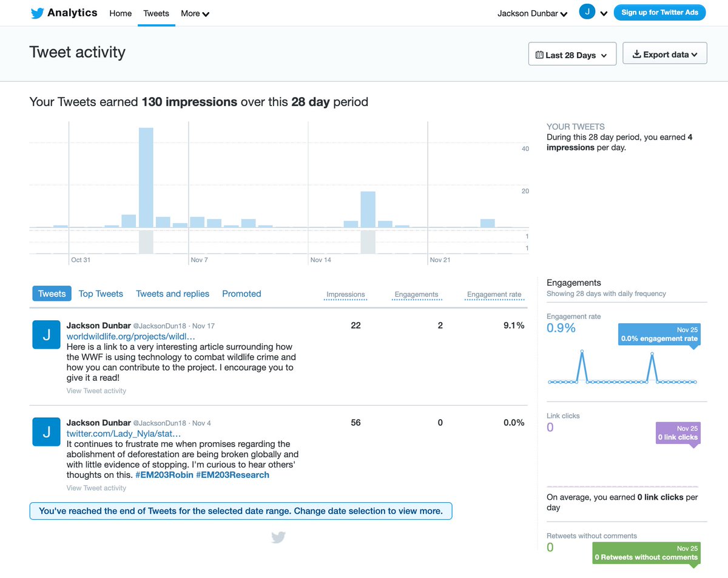Click the Jackson Dunbar name on Nov 17 tweet
The image size is (728, 578).
98,326
